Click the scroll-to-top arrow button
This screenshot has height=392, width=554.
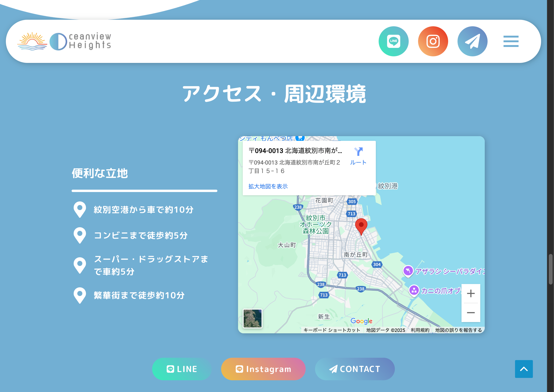tap(523, 369)
